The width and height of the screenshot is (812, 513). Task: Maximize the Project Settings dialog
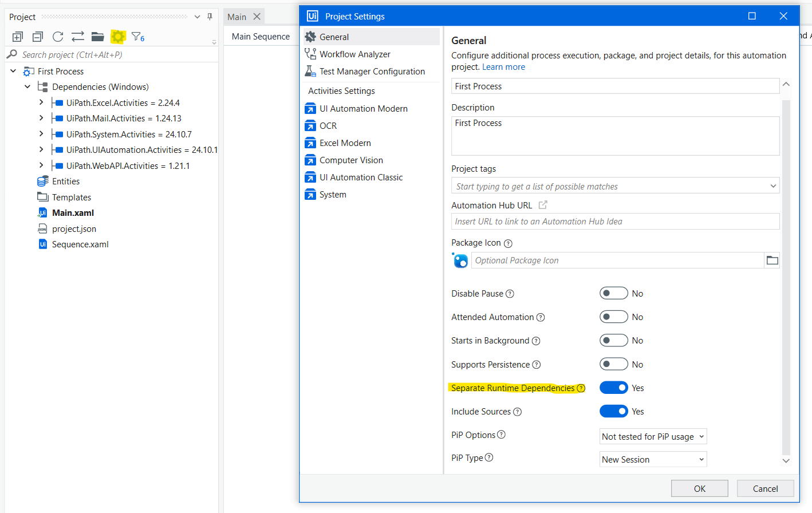752,16
